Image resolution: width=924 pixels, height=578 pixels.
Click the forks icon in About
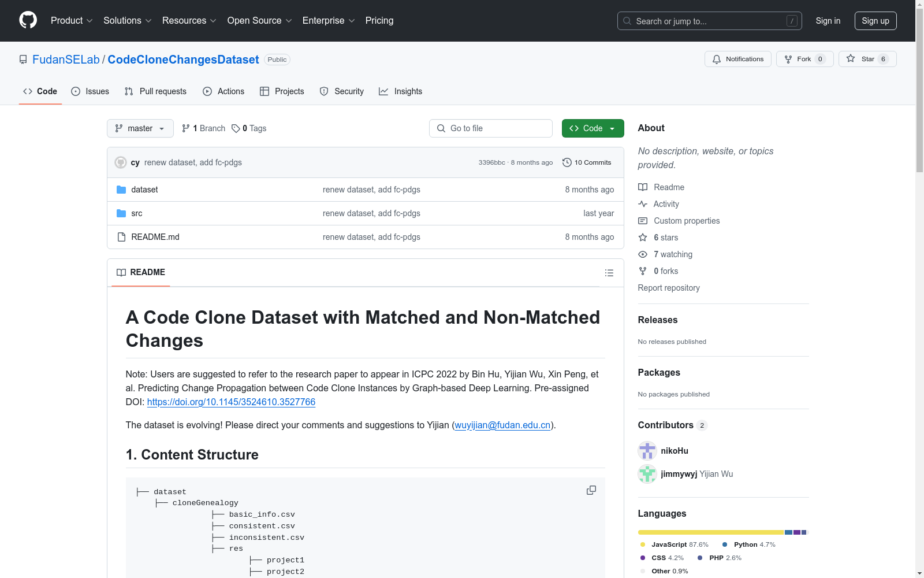tap(643, 271)
